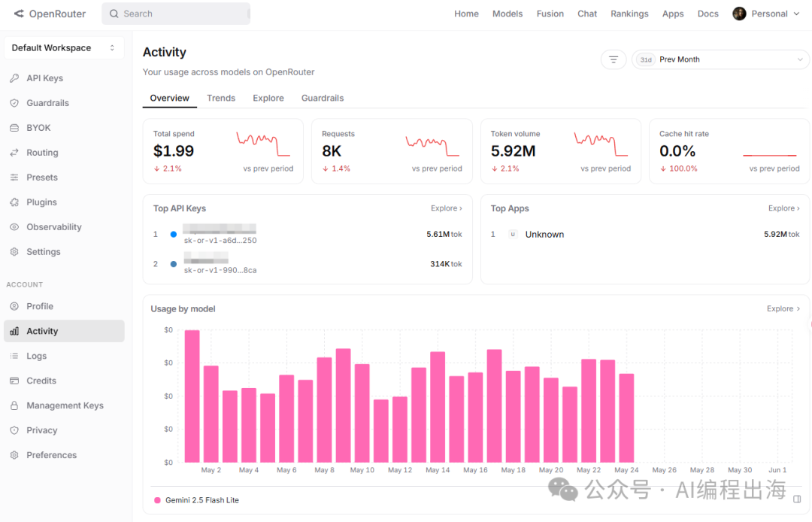Image resolution: width=812 pixels, height=522 pixels.
Task: Select key row sk-or-v1-990...8ca
Action: point(308,264)
